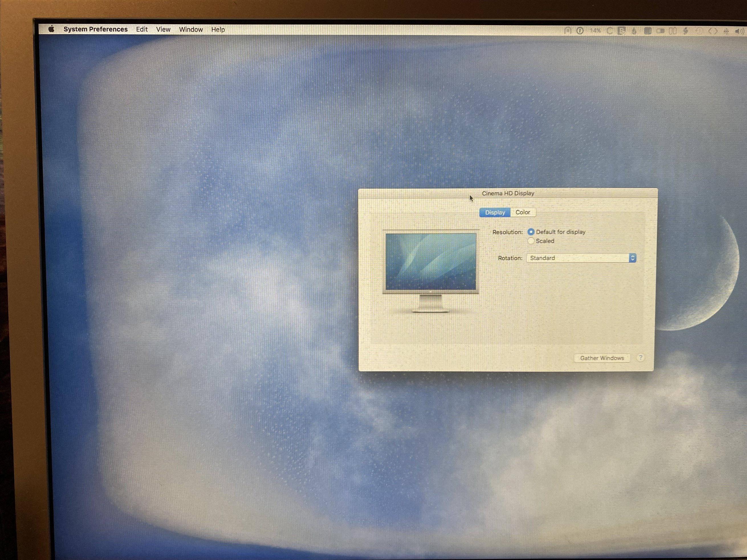Image resolution: width=747 pixels, height=560 pixels.
Task: Open the Apple menu
Action: coord(51,29)
